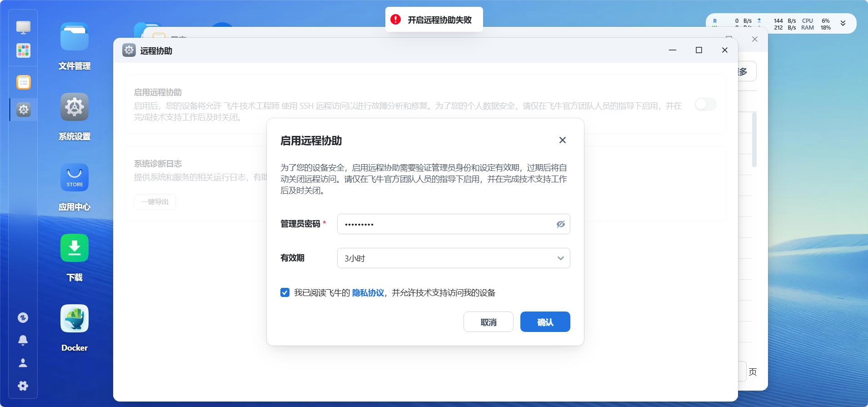The image size is (868, 407).
Task: Open the orange notes sidebar icon
Action: [x=23, y=82]
